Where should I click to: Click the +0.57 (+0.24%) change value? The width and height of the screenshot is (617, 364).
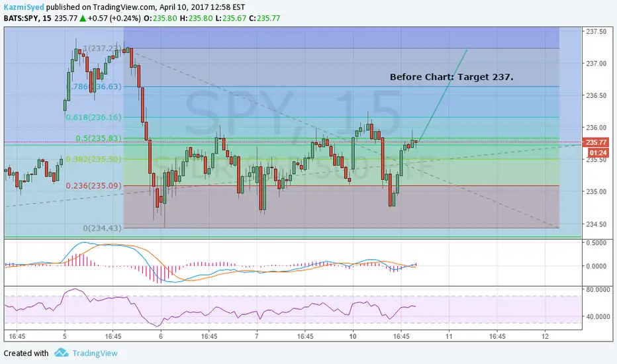click(114, 18)
